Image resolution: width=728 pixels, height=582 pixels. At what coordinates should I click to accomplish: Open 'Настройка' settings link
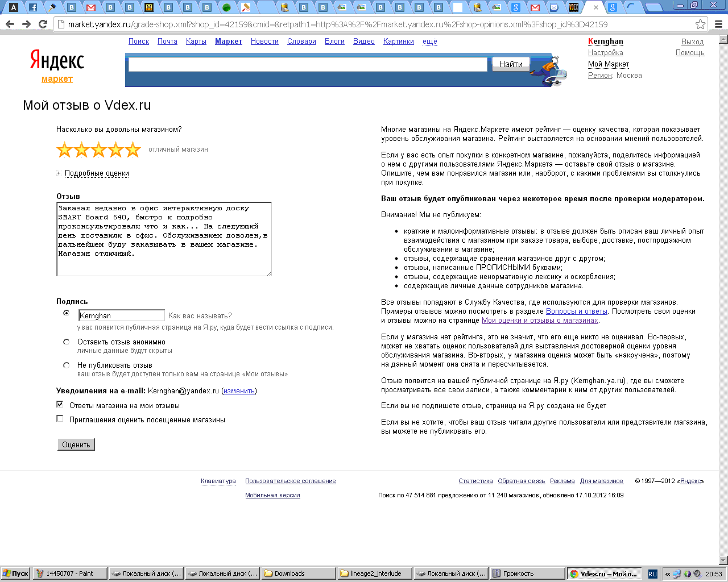pos(606,53)
